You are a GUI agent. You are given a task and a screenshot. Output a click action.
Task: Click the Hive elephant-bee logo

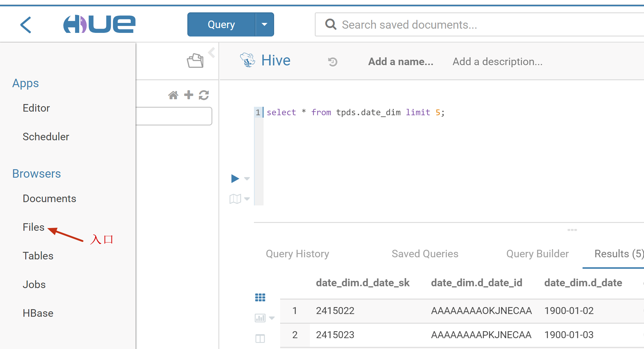click(247, 60)
